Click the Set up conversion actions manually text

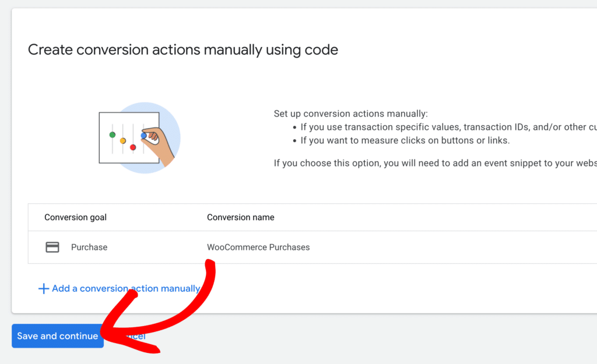[350, 114]
